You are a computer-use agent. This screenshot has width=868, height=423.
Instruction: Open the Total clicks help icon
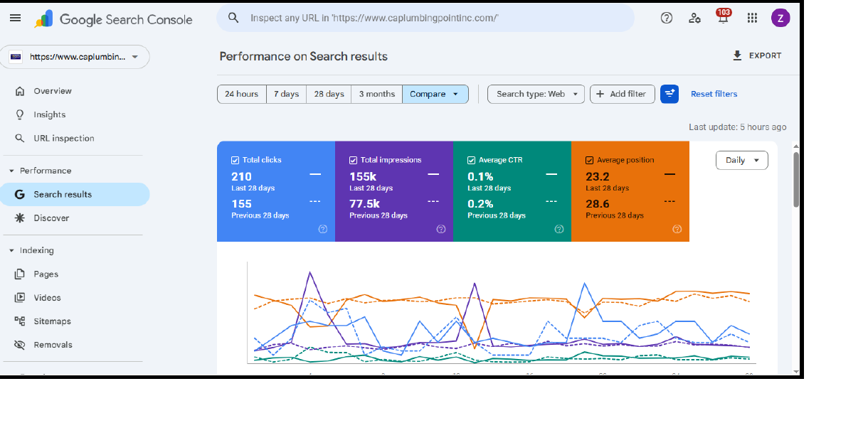323,229
